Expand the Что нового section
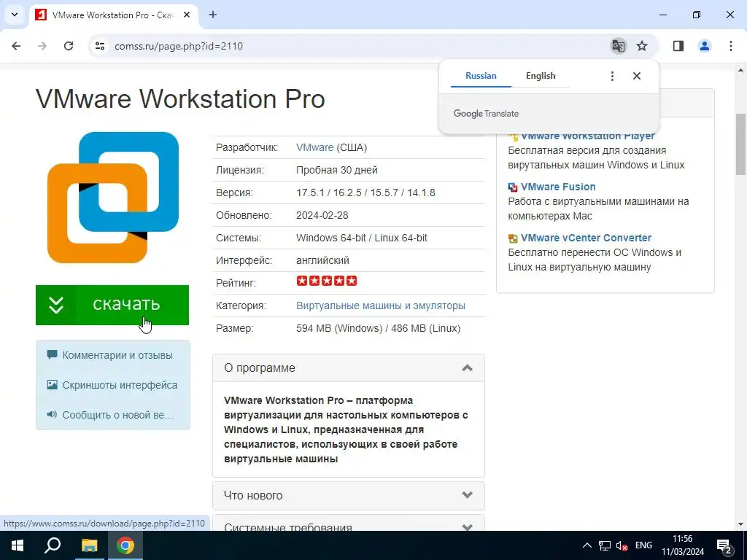The height and width of the screenshot is (560, 747). (x=349, y=495)
